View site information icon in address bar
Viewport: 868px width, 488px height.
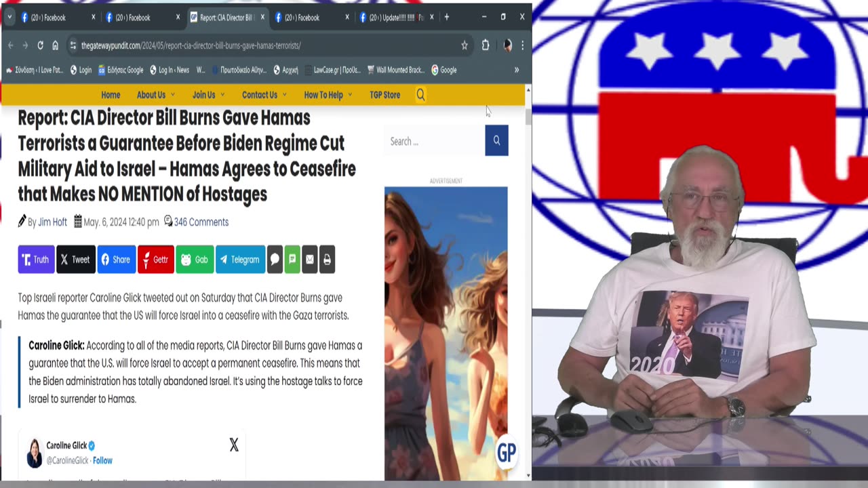(x=73, y=45)
